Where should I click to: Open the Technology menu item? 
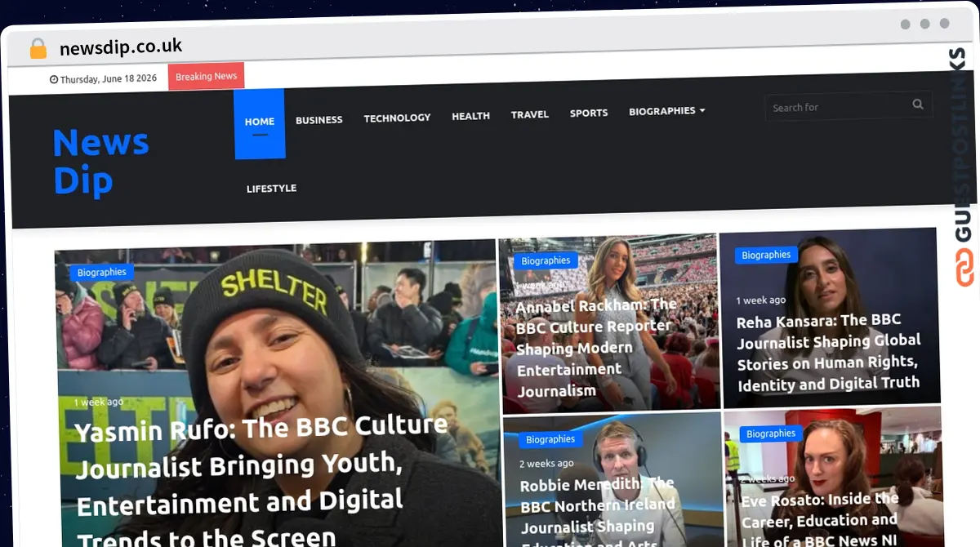point(397,118)
